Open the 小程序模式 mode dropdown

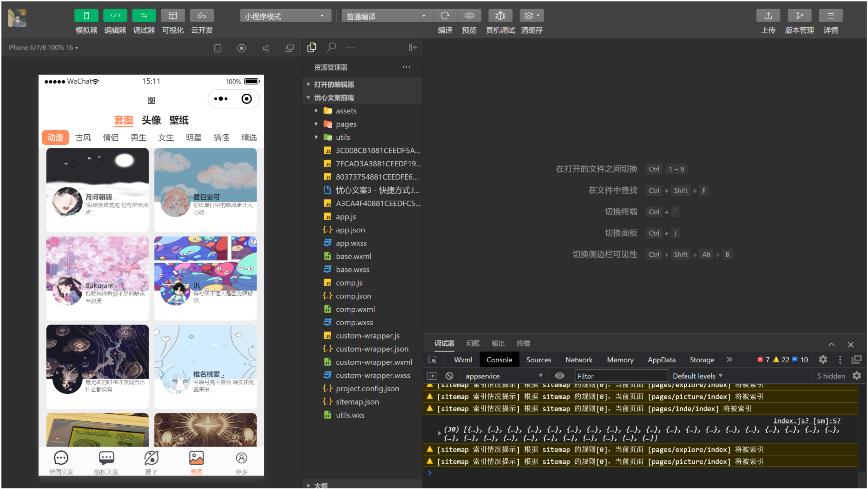point(285,16)
